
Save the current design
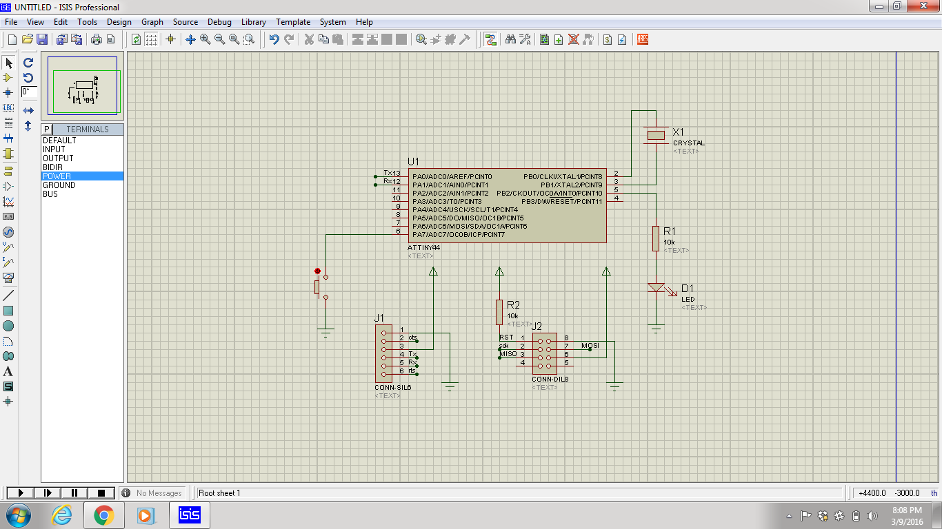point(42,40)
